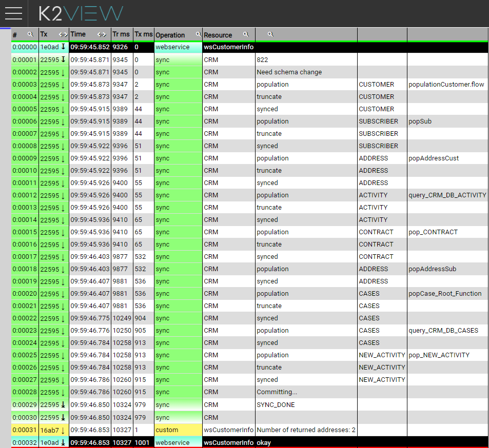489x448 pixels.
Task: Click the Tr ms column header
Action: (121, 34)
